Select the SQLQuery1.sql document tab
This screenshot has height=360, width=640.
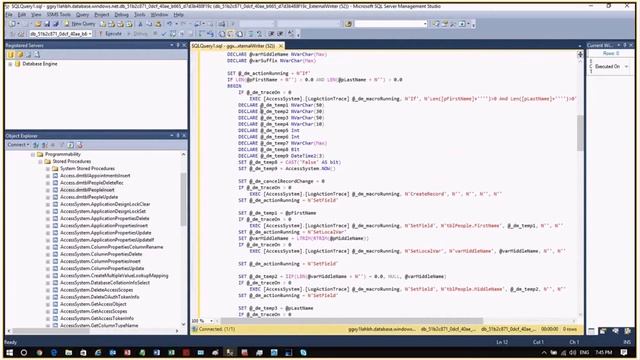pyautogui.click(x=233, y=46)
